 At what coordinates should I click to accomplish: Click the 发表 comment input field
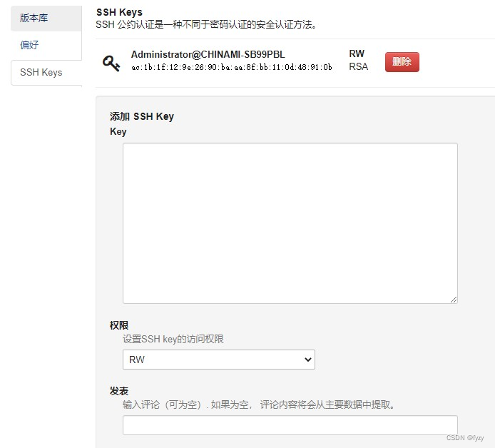[x=290, y=425]
